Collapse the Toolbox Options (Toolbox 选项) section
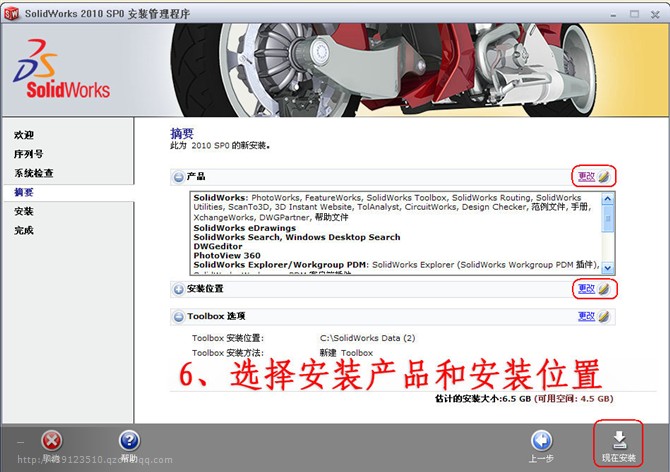The height and width of the screenshot is (472, 670). 178,317
